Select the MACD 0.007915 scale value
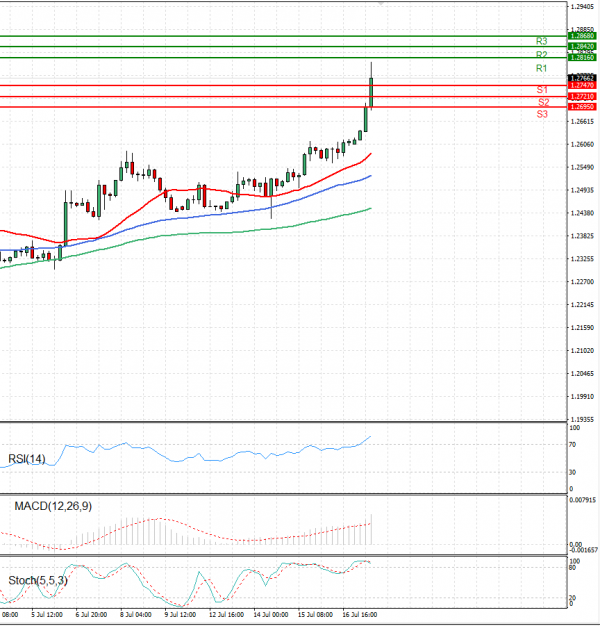Viewport: 600px width, 626px height. pyautogui.click(x=582, y=500)
